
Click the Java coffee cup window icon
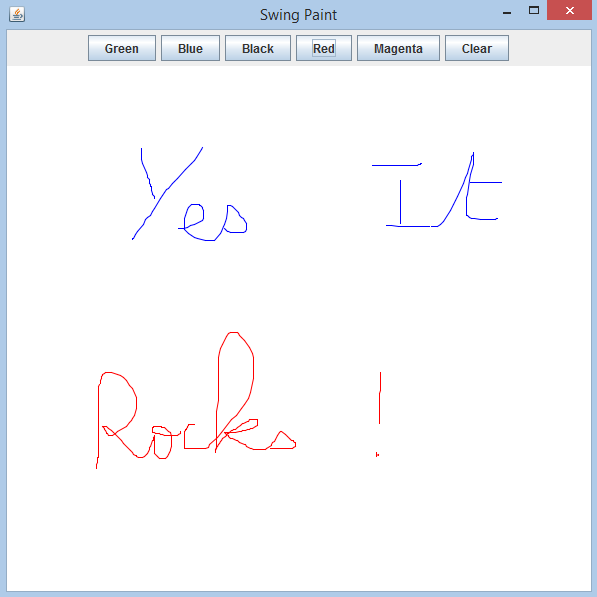[x=17, y=14]
